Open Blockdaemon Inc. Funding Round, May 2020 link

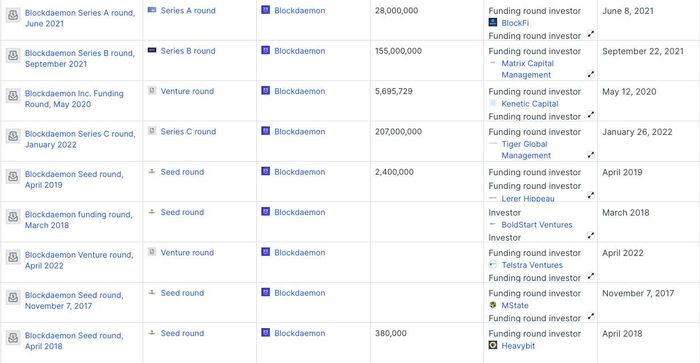[x=74, y=99]
